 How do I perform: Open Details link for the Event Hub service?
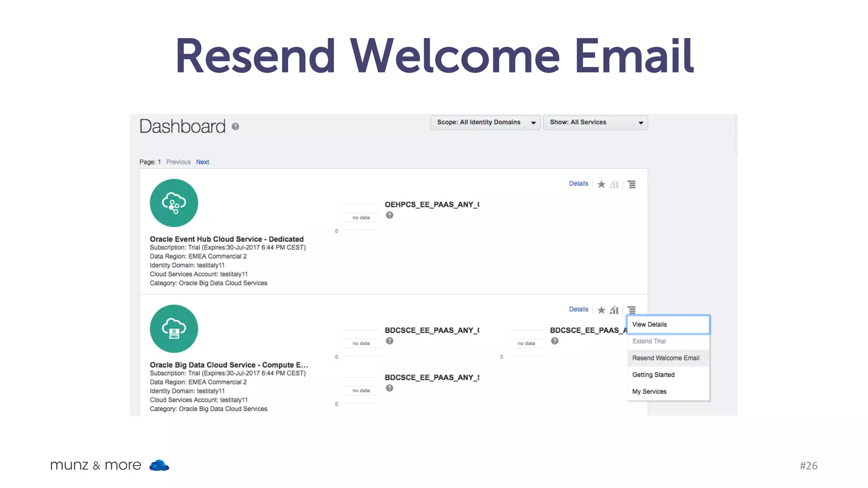[578, 183]
